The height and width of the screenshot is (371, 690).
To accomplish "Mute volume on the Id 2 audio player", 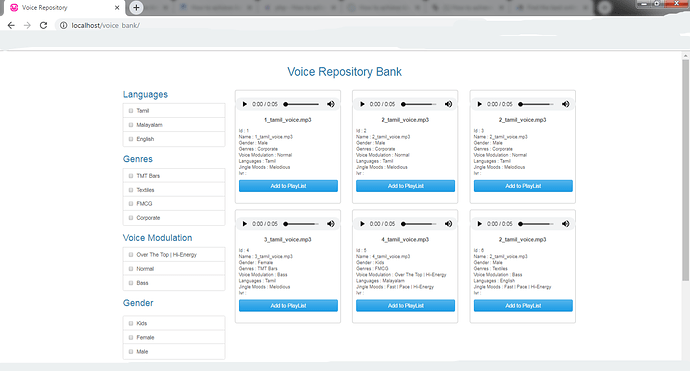I will tap(448, 104).
